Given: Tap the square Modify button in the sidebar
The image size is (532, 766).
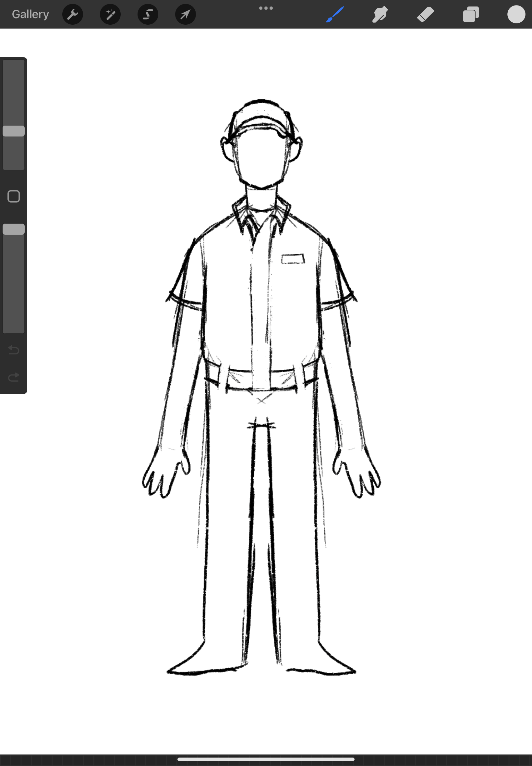Looking at the screenshot, I should pos(14,196).
